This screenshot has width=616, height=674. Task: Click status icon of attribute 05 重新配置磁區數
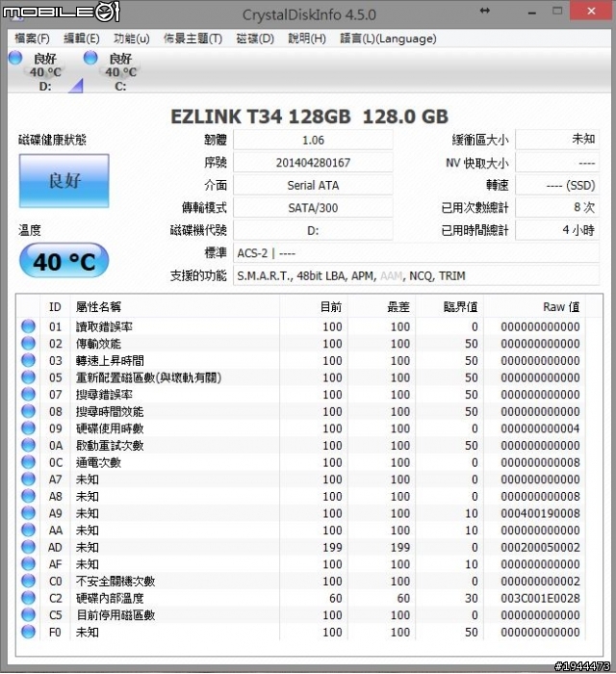[28, 377]
